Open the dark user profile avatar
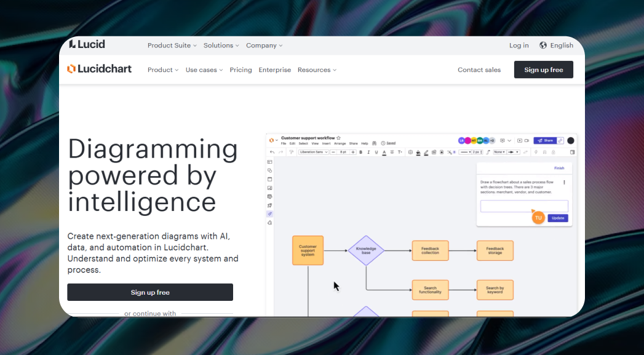644x355 pixels. point(570,140)
